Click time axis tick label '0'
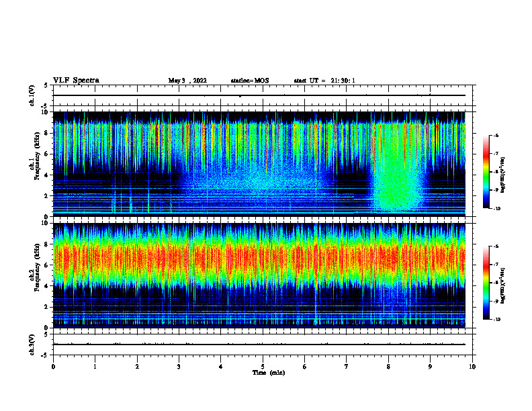This screenshot has width=532, height=411. tap(53, 367)
